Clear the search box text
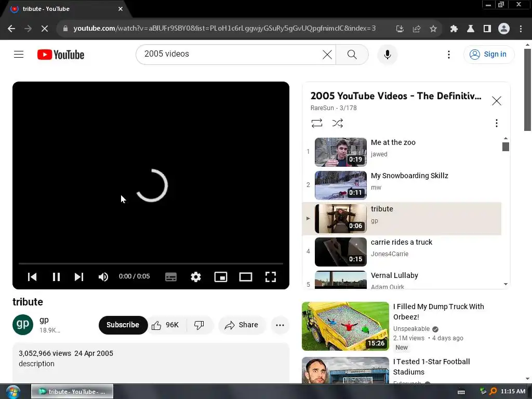Viewport: 532px width, 399px height. pos(327,54)
